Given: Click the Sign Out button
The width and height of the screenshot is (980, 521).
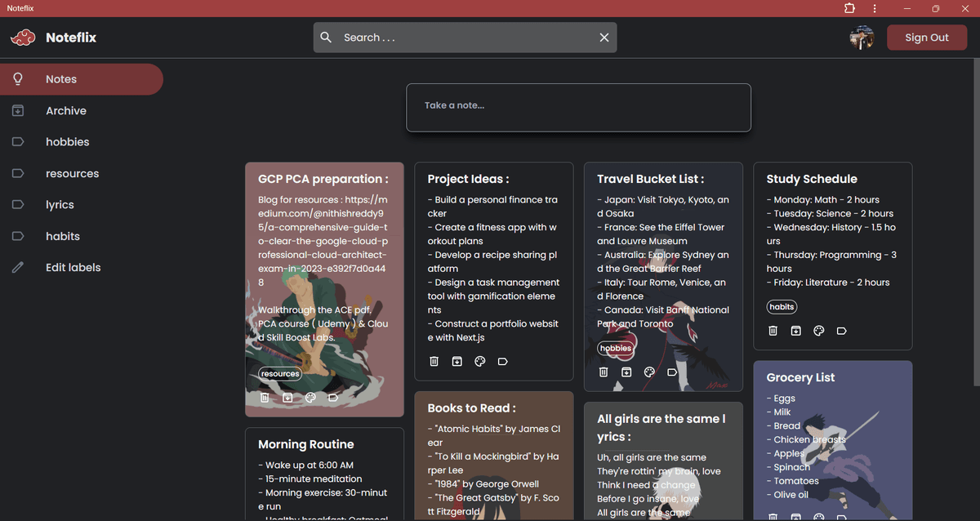Looking at the screenshot, I should coord(927,38).
